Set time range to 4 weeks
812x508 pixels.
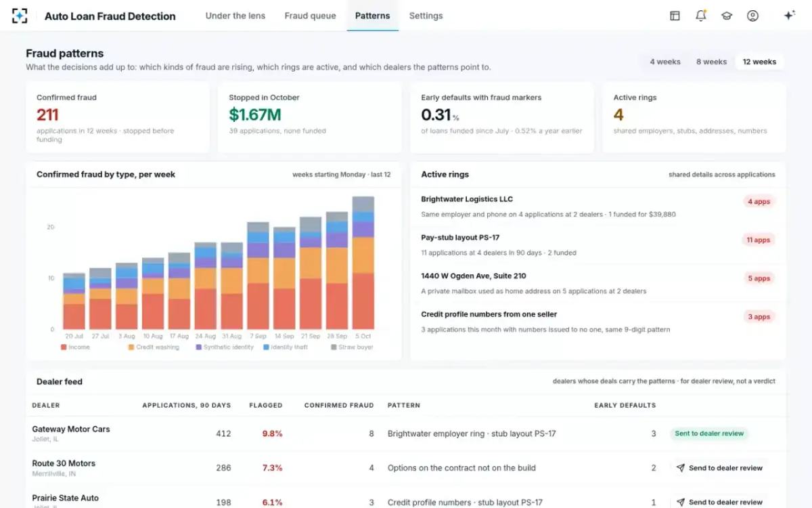point(665,62)
